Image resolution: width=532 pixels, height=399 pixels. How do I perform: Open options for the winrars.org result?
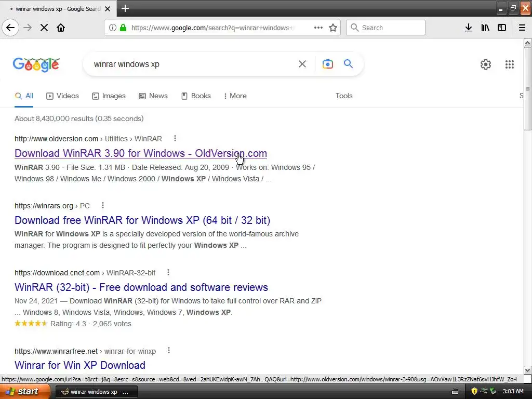(x=103, y=205)
